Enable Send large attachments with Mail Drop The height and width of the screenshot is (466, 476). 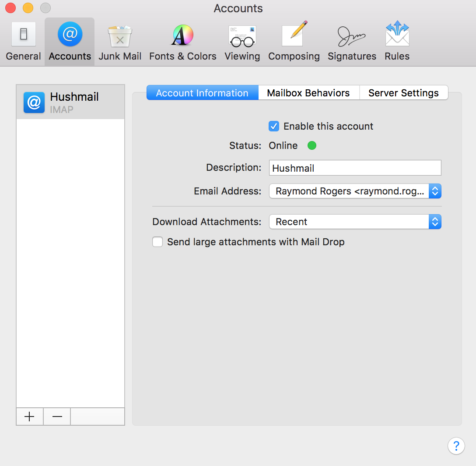[x=157, y=242]
